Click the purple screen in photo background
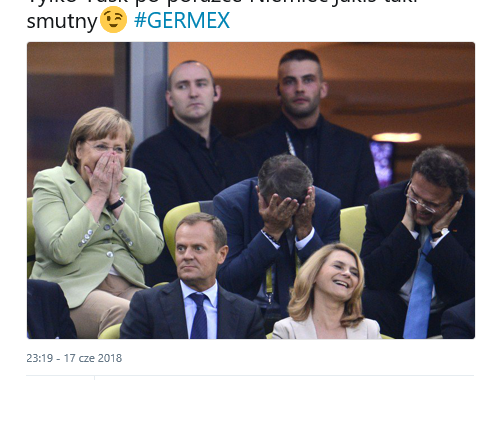The height and width of the screenshot is (433, 502). click(382, 163)
